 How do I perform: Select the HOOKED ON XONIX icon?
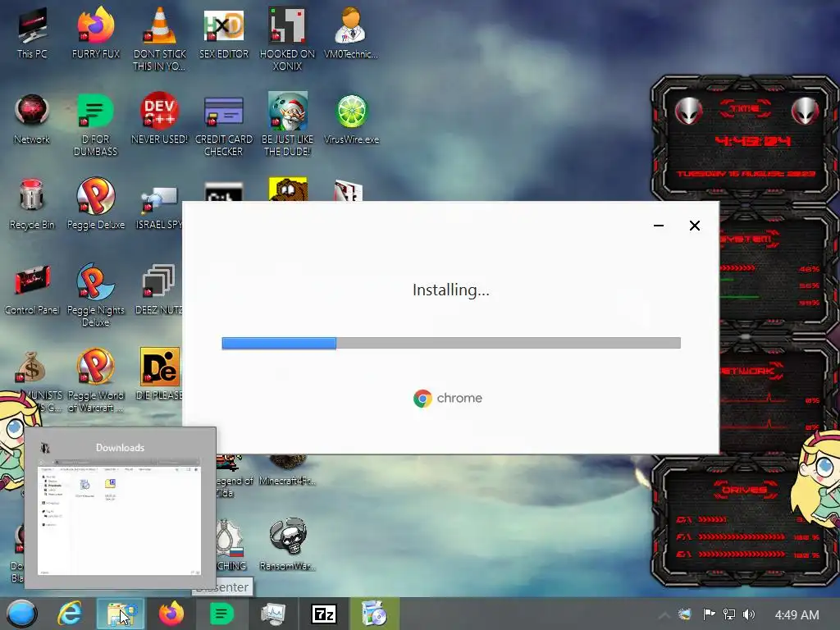point(287,39)
